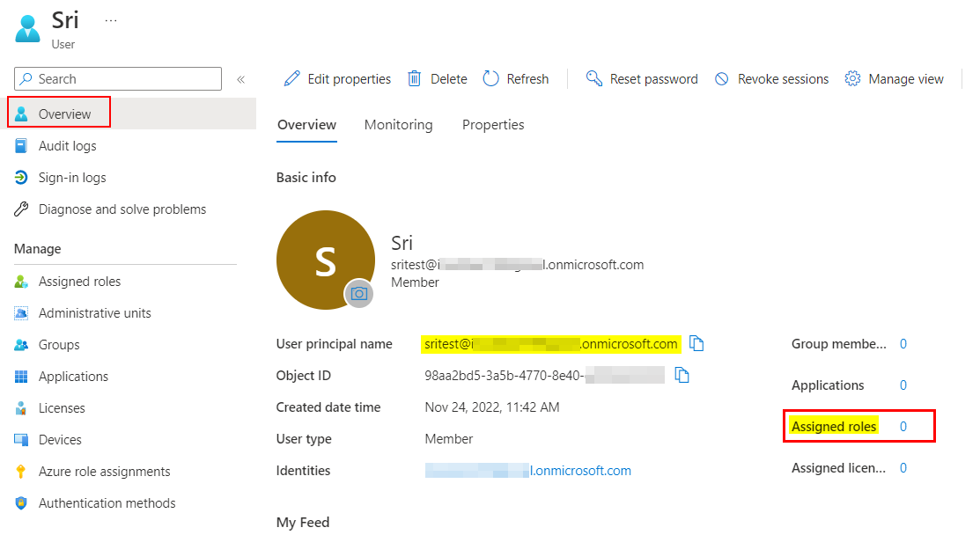Click the Object ID value text

click(x=544, y=375)
